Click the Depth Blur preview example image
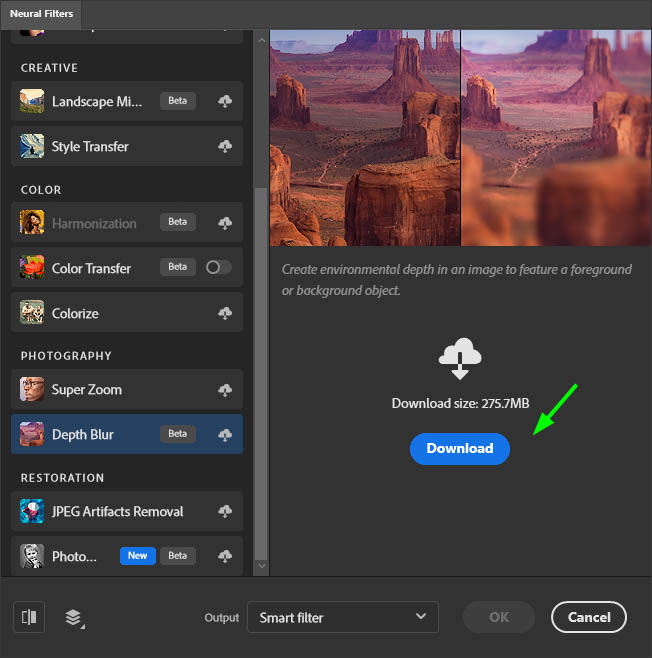Screen dimensions: 652x658 point(460,138)
